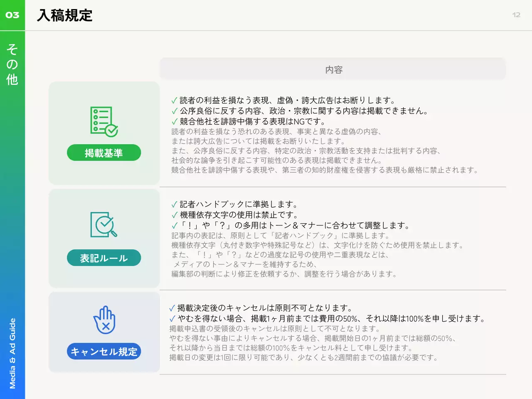Click the Media & Ad Guide sidebar text
The width and height of the screenshot is (532, 399).
coord(12,353)
